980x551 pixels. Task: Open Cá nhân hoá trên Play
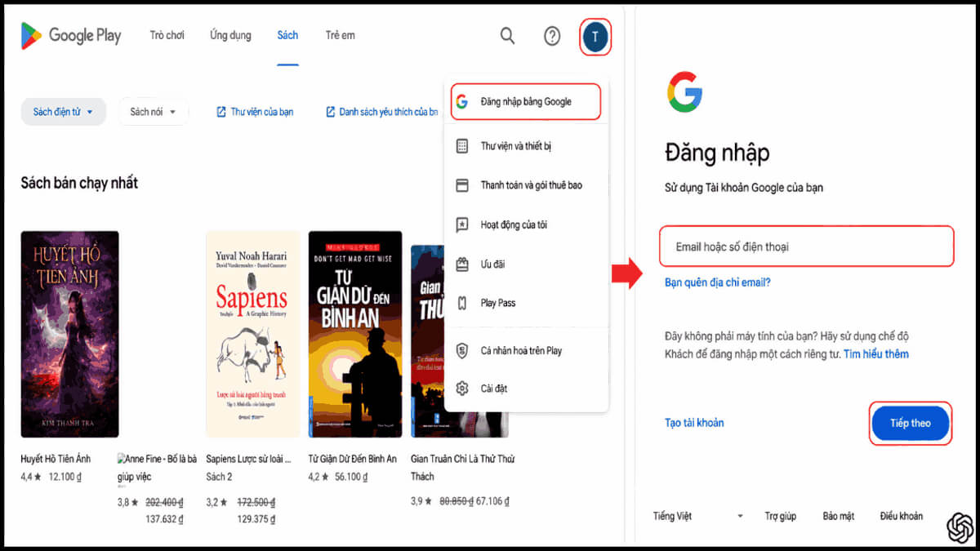click(x=526, y=350)
